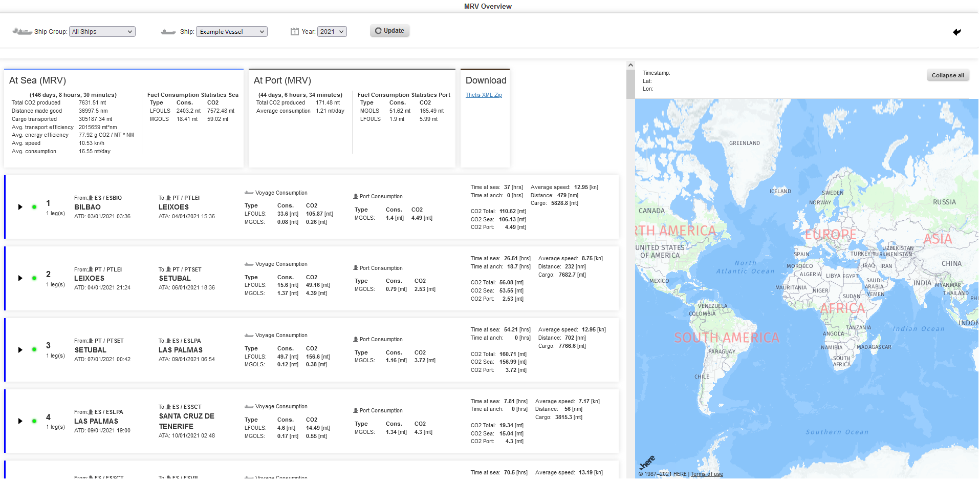Click the green status dot of voyage 1
This screenshot has height=480, width=980.
tap(34, 207)
